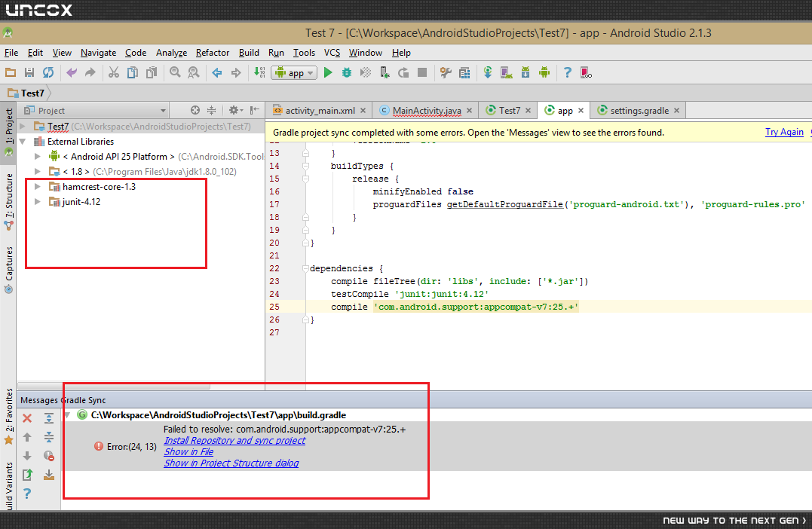The image size is (812, 529).
Task: Click the Show in File link
Action: pyautogui.click(x=188, y=452)
